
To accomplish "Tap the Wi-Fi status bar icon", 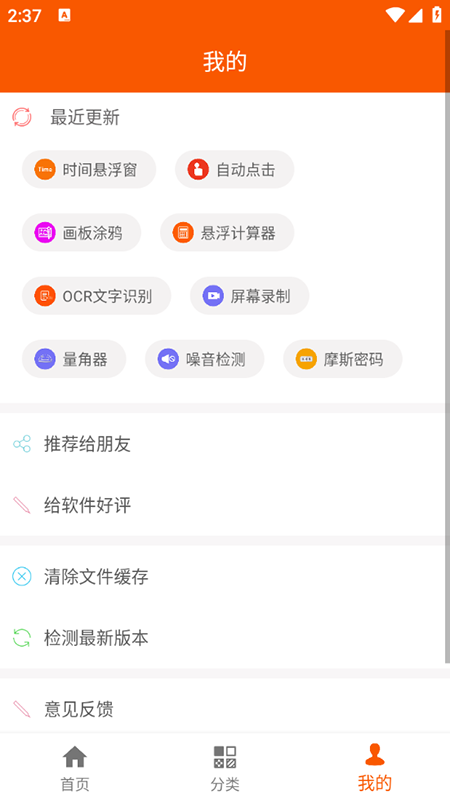I will point(394,15).
